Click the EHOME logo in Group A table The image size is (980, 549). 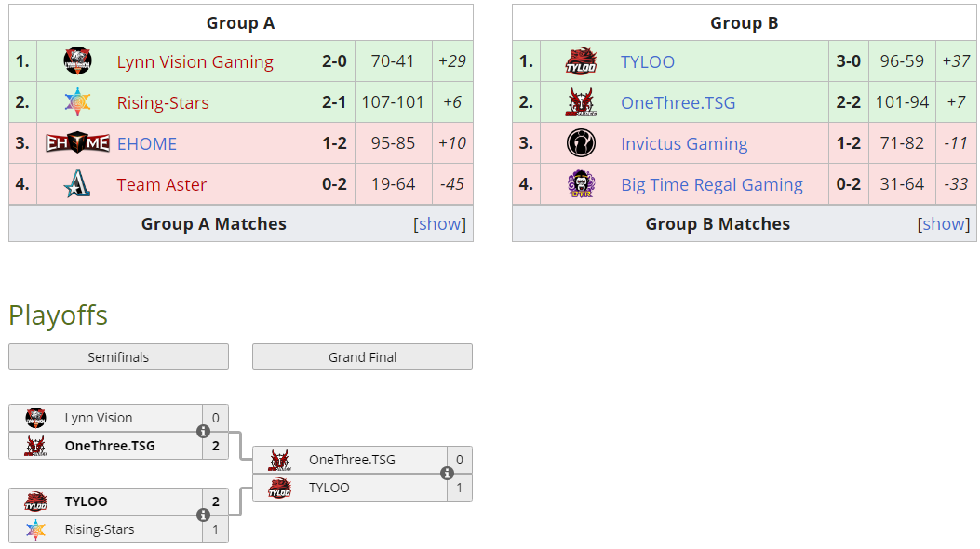pos(77,143)
